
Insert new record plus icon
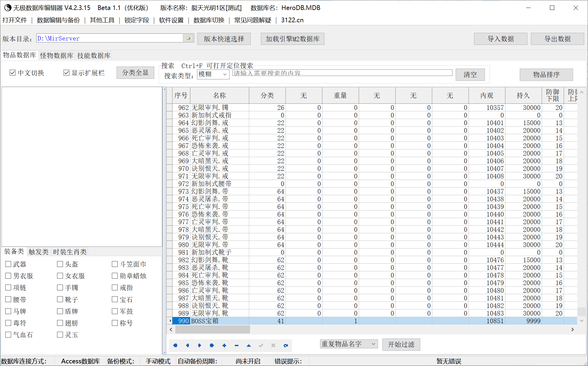[224, 345]
